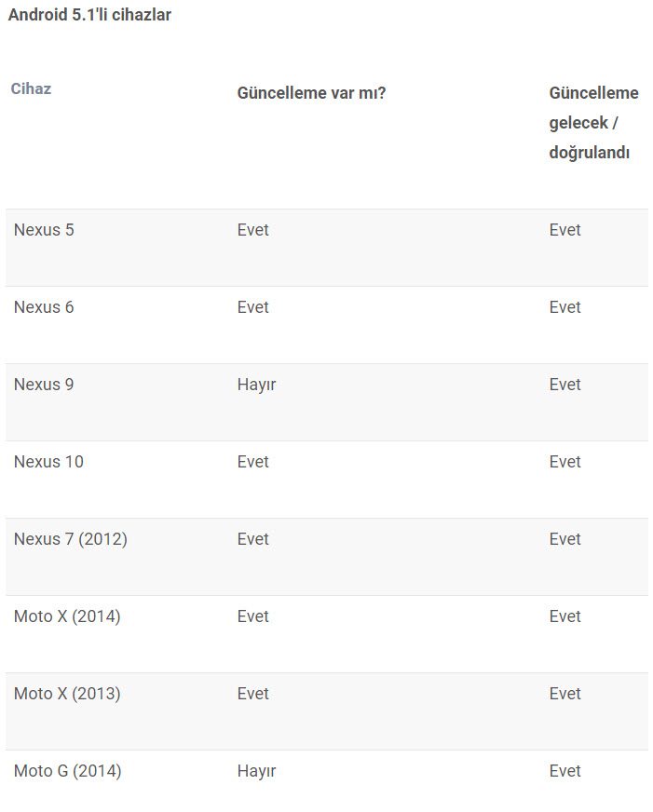The height and width of the screenshot is (812, 653).
Task: Click the Nexus 9 device name
Action: click(44, 384)
